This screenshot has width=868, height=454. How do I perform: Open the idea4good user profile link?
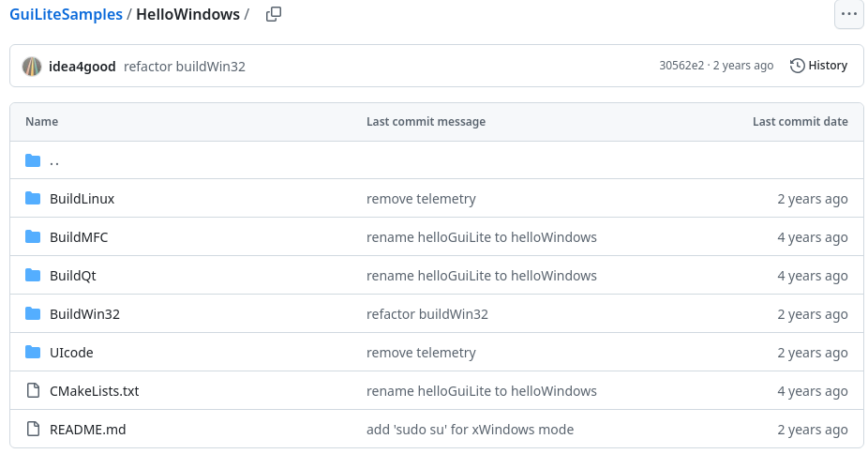pos(82,67)
